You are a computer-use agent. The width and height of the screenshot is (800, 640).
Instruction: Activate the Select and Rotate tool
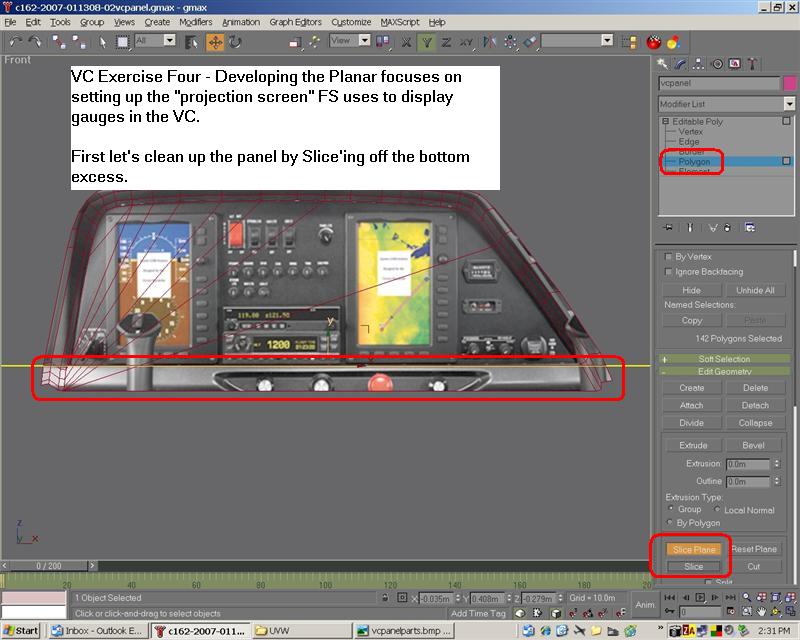tap(235, 42)
